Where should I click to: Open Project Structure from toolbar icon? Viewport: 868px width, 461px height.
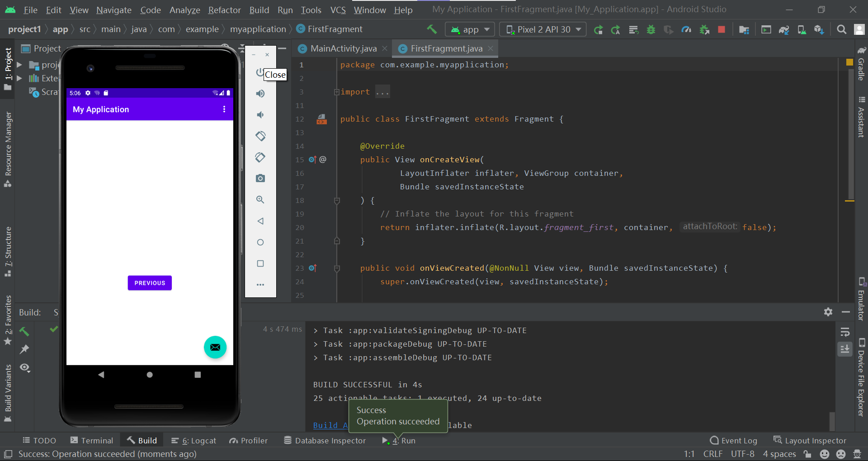tap(744, 29)
